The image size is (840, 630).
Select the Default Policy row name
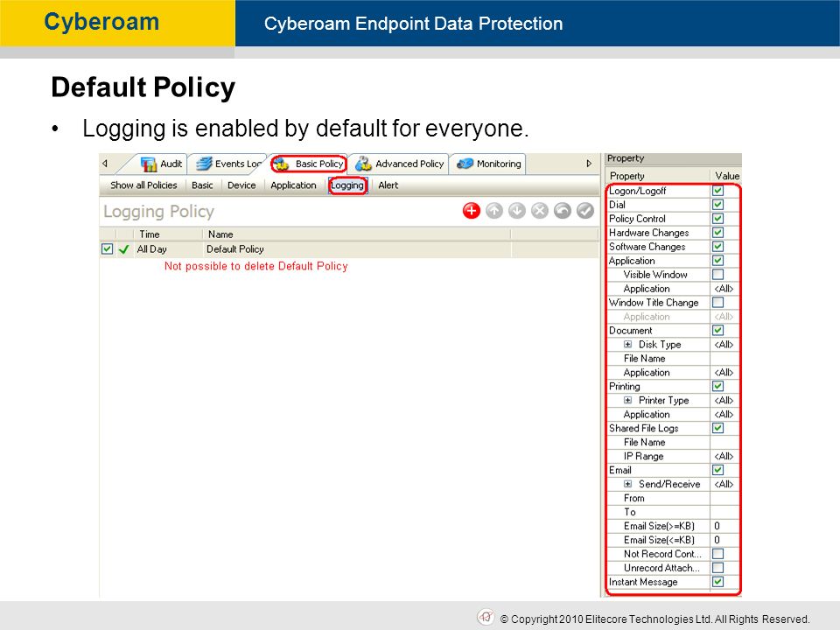(x=235, y=249)
